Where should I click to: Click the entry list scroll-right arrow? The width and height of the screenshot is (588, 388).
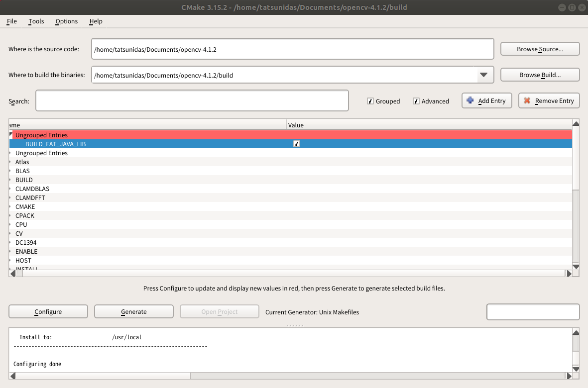569,274
